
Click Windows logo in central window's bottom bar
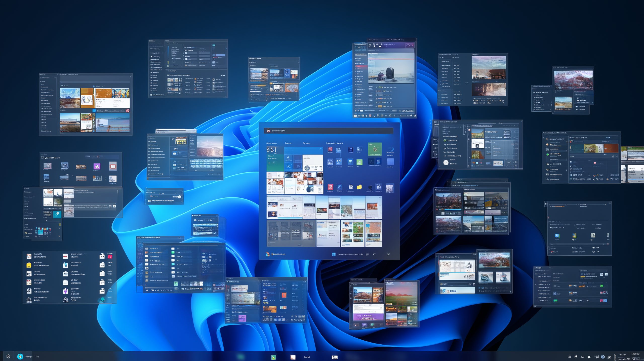point(334,254)
